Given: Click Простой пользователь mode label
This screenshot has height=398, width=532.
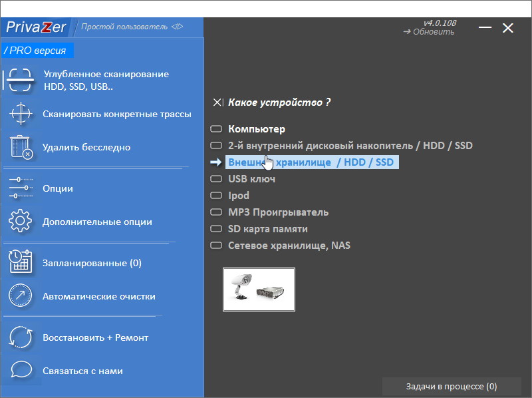Looking at the screenshot, I should 124,27.
